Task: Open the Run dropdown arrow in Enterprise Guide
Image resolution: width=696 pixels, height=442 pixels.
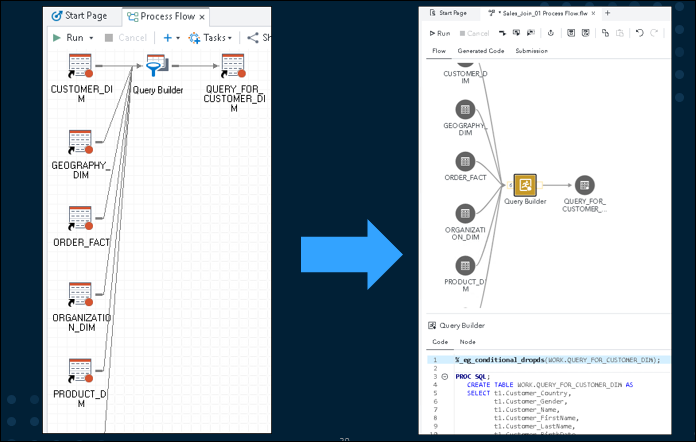Action: click(x=91, y=38)
